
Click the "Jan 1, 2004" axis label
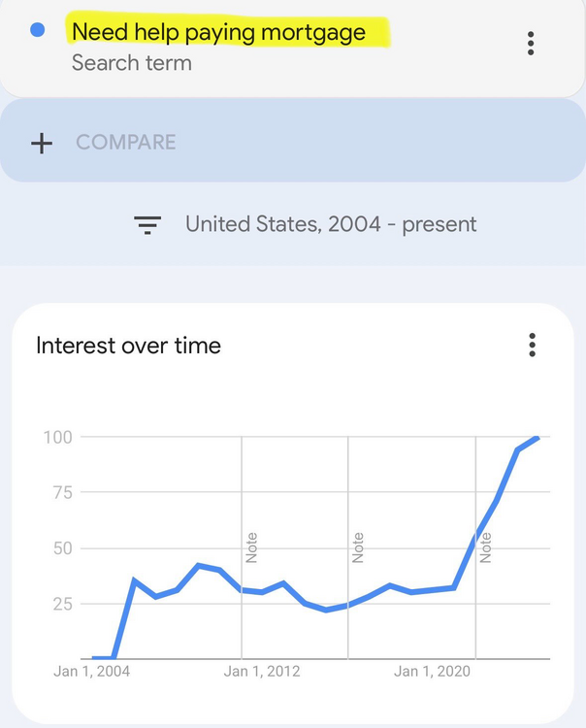pos(91,671)
